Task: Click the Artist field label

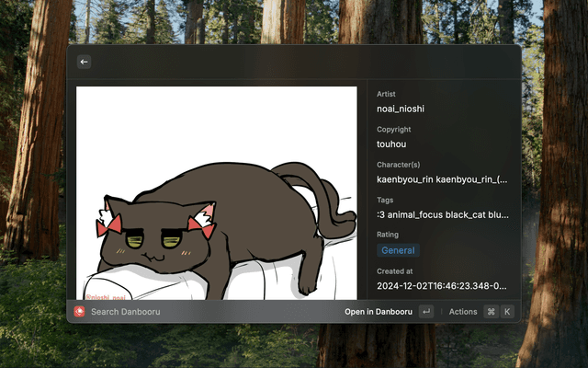Action: [386, 94]
